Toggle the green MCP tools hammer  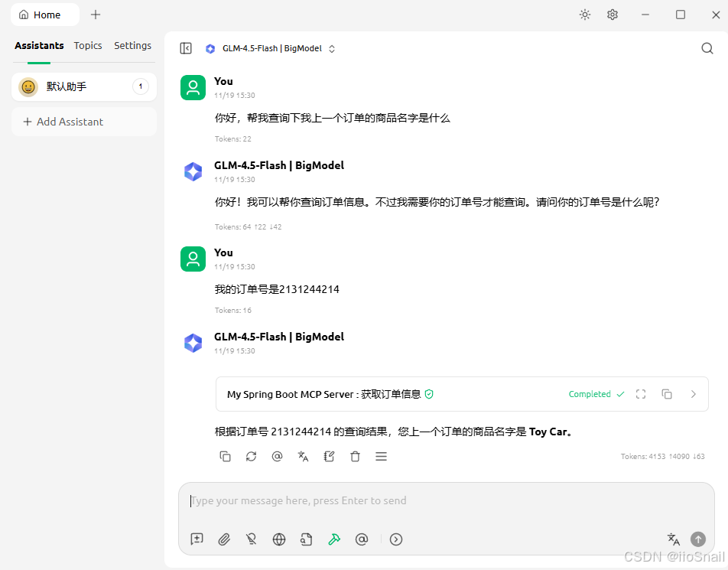tap(334, 539)
